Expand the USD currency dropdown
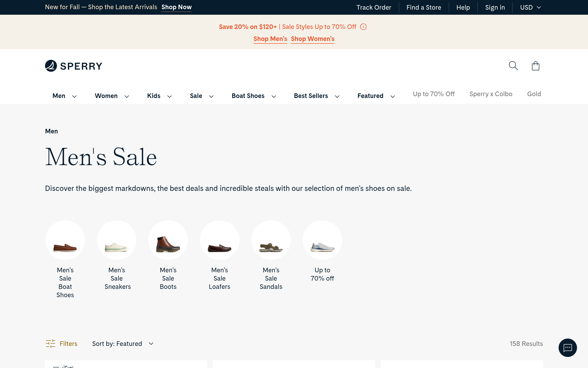 click(530, 7)
